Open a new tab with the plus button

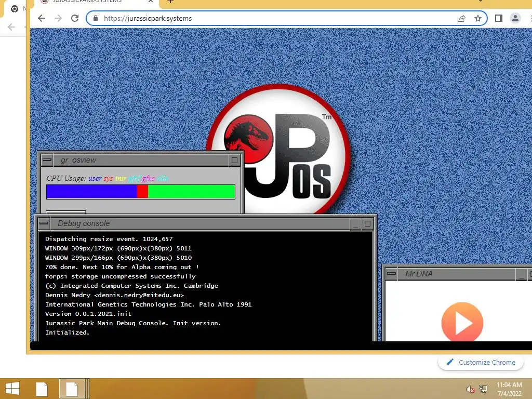170,2
